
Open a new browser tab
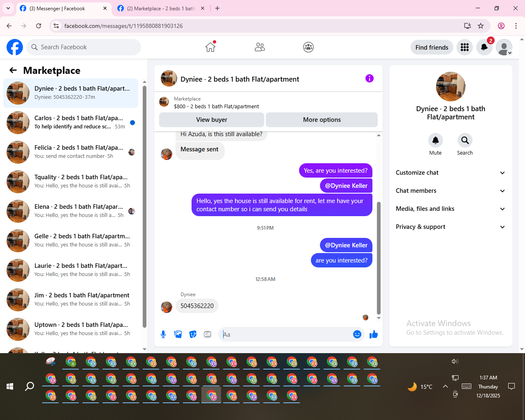(217, 8)
